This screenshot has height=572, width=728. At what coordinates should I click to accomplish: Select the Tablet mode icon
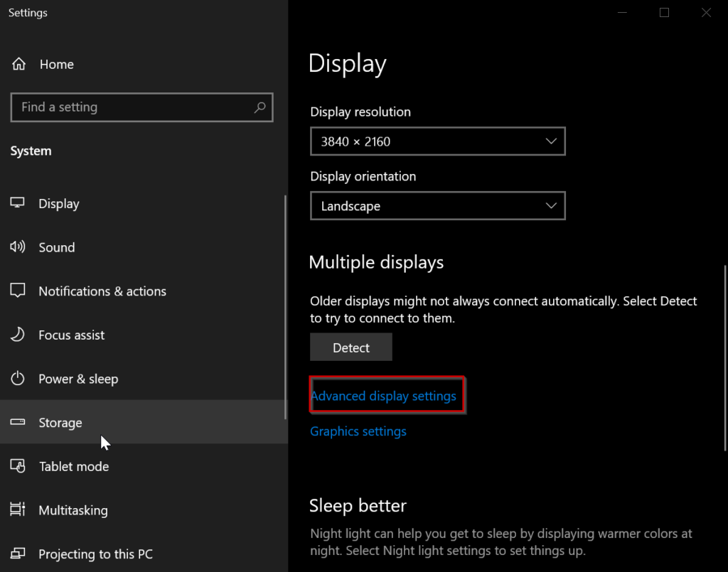click(17, 466)
